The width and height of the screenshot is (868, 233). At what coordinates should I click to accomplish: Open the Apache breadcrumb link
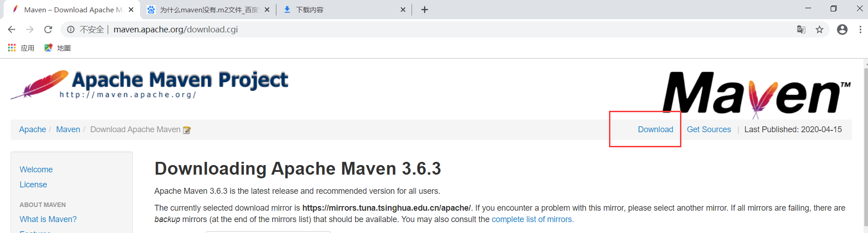(x=32, y=129)
